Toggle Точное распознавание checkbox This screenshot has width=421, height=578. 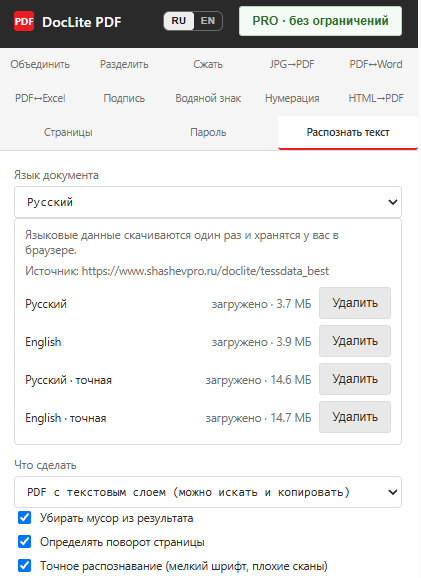click(25, 565)
